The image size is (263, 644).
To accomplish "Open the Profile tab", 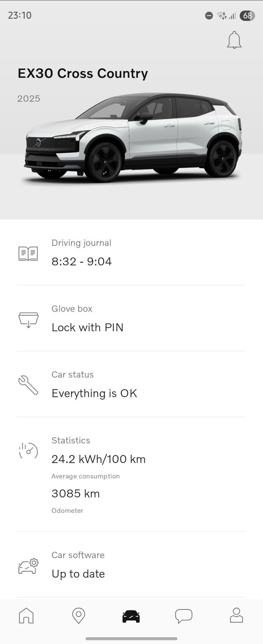I will tap(236, 616).
